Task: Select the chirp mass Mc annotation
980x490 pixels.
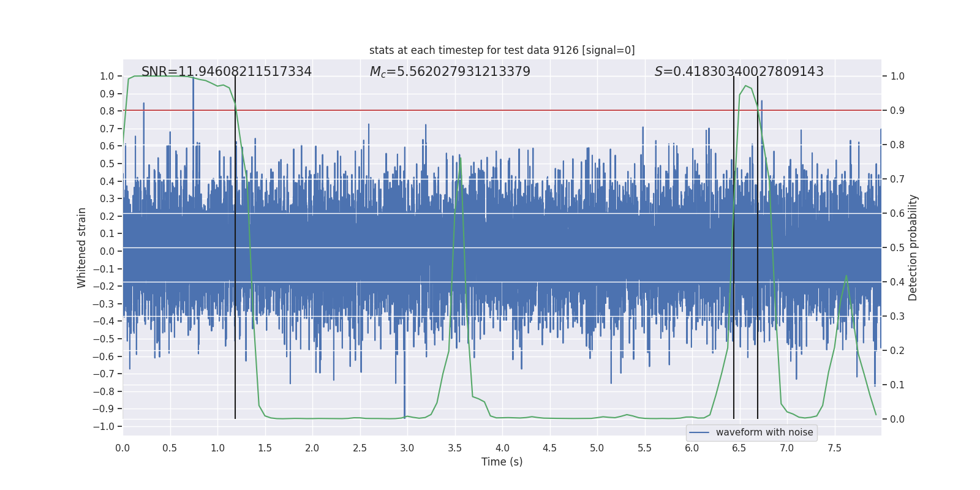Action: [450, 72]
